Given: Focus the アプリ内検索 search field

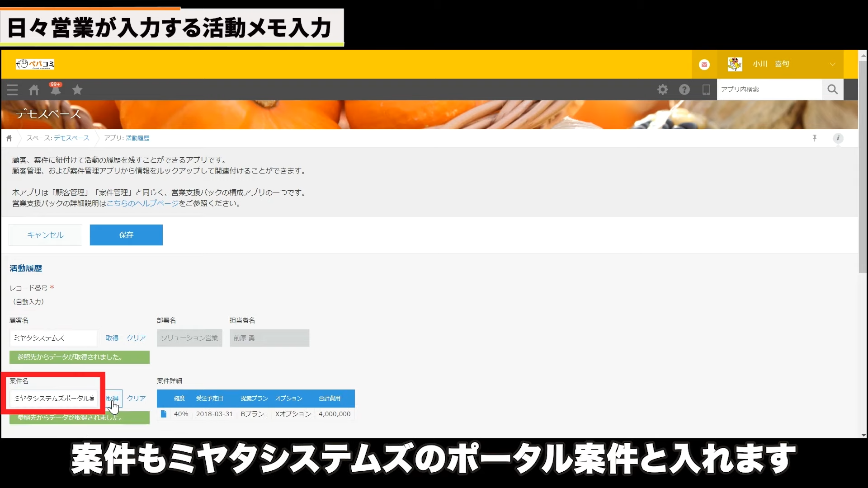Looking at the screenshot, I should 769,89.
